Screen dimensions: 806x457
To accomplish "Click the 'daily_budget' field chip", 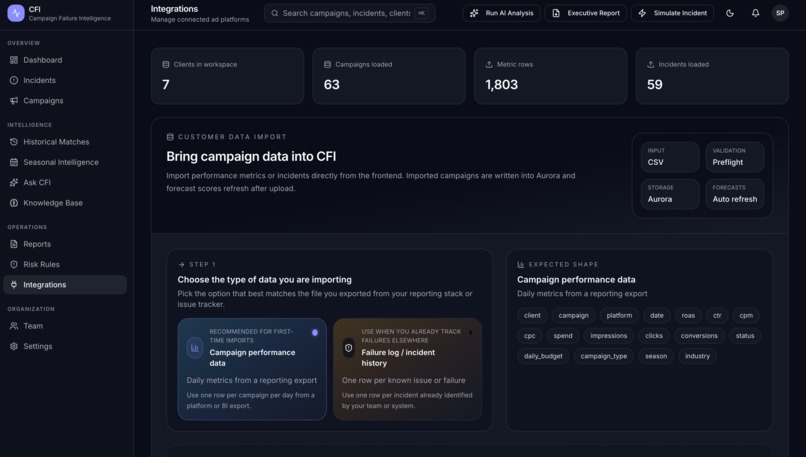I will tap(543, 356).
